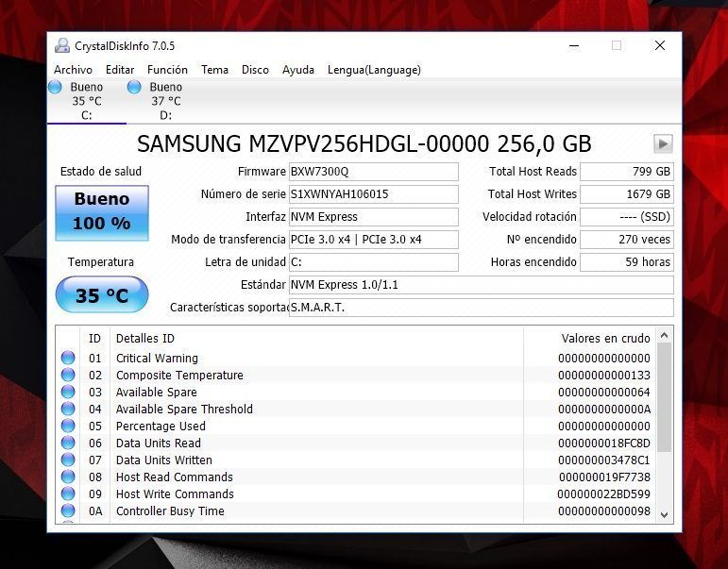This screenshot has height=569, width=728.
Task: Click the 35 °C temperature button
Action: 101,295
